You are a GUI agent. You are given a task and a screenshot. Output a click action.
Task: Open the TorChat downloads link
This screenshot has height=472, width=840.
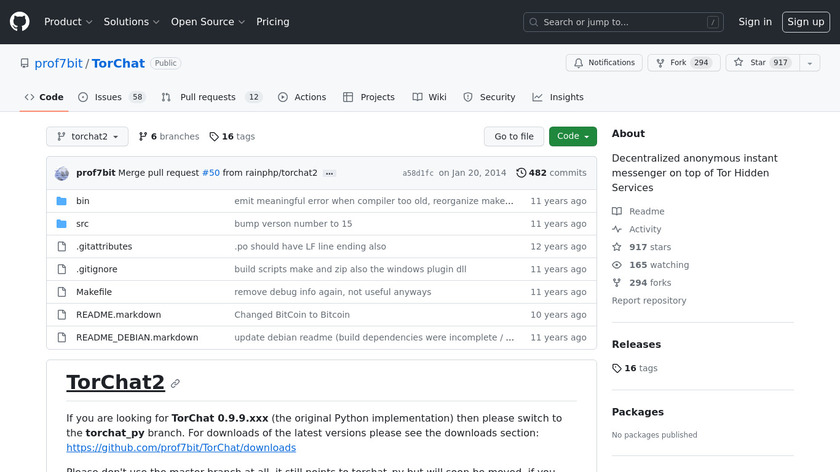pyautogui.click(x=181, y=448)
